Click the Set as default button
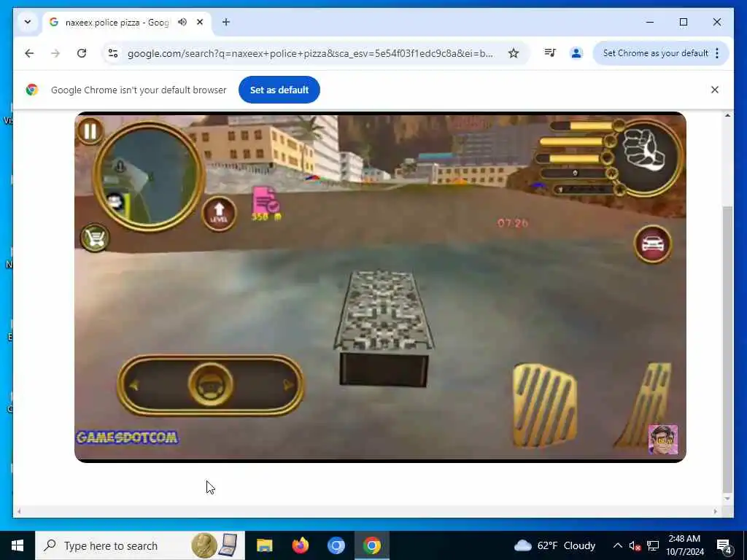This screenshot has height=560, width=747. tap(279, 90)
